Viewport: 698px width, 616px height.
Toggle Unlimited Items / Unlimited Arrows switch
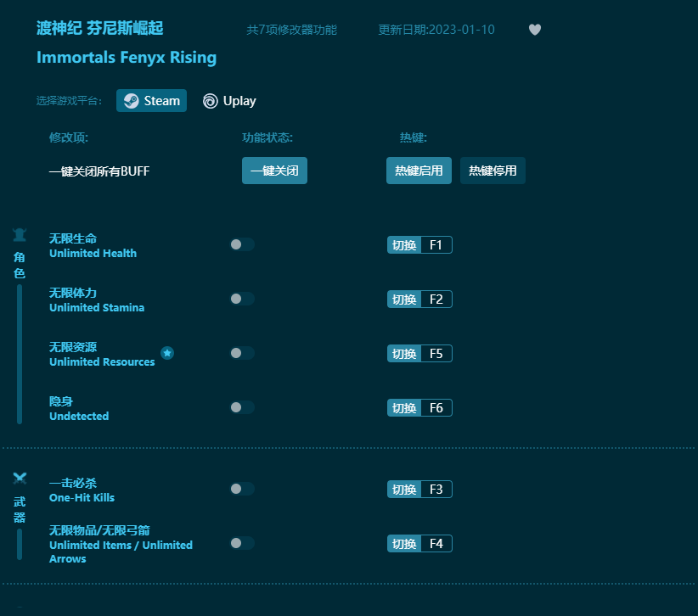point(242,543)
